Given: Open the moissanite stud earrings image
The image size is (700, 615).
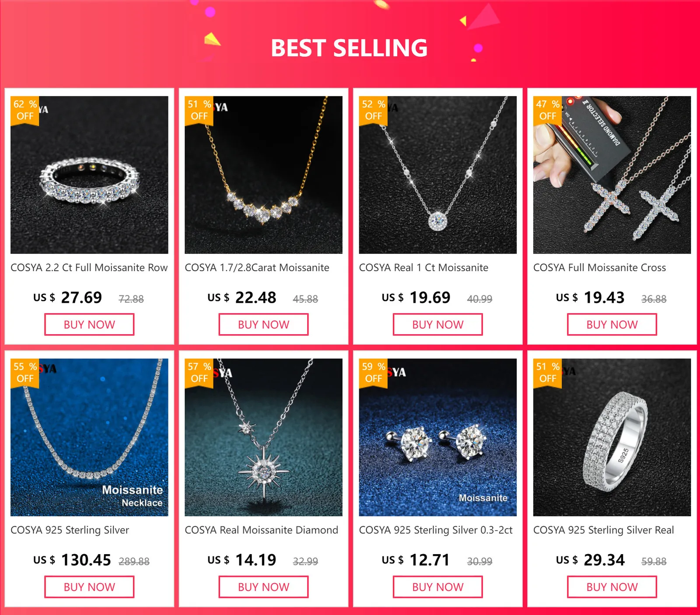Looking at the screenshot, I should 437,437.
